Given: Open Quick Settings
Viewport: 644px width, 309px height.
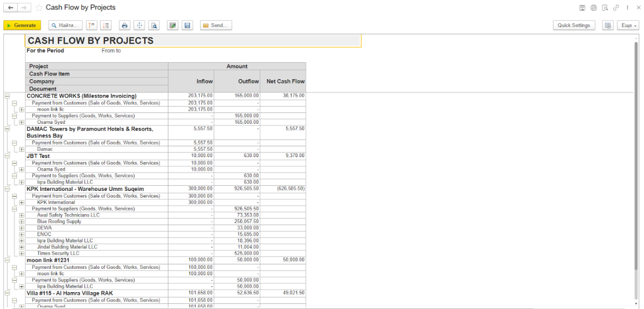Looking at the screenshot, I should pyautogui.click(x=574, y=25).
